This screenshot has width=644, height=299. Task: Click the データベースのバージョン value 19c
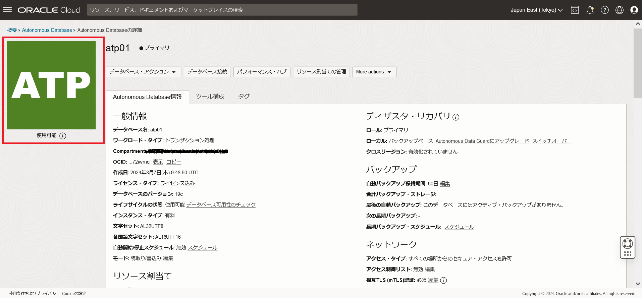click(x=179, y=194)
